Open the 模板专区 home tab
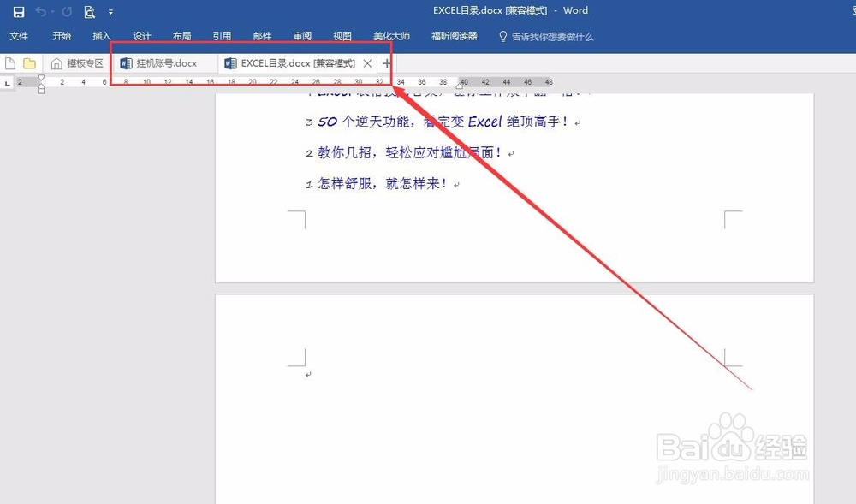 click(x=77, y=64)
